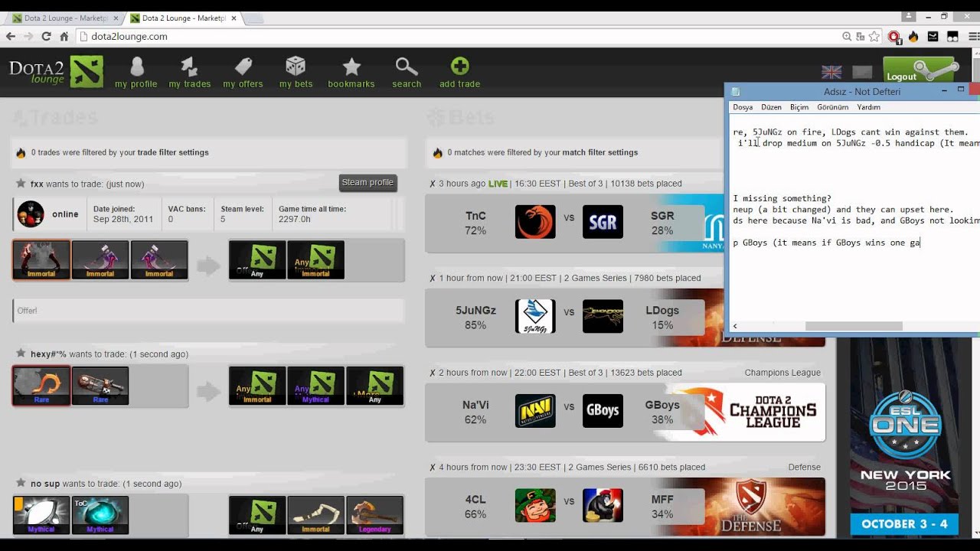Switch to the second Dota 2 Lounge tab
Image resolution: width=980 pixels, height=551 pixels.
(x=182, y=18)
